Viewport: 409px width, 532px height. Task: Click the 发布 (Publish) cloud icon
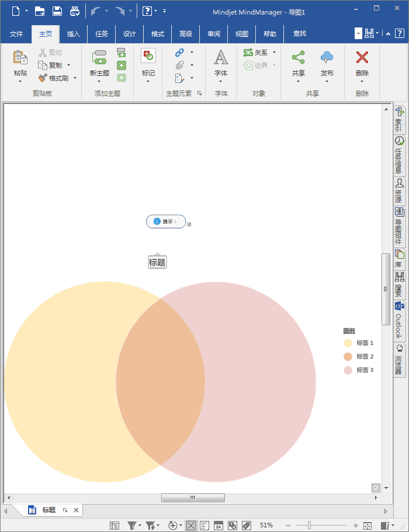327,58
